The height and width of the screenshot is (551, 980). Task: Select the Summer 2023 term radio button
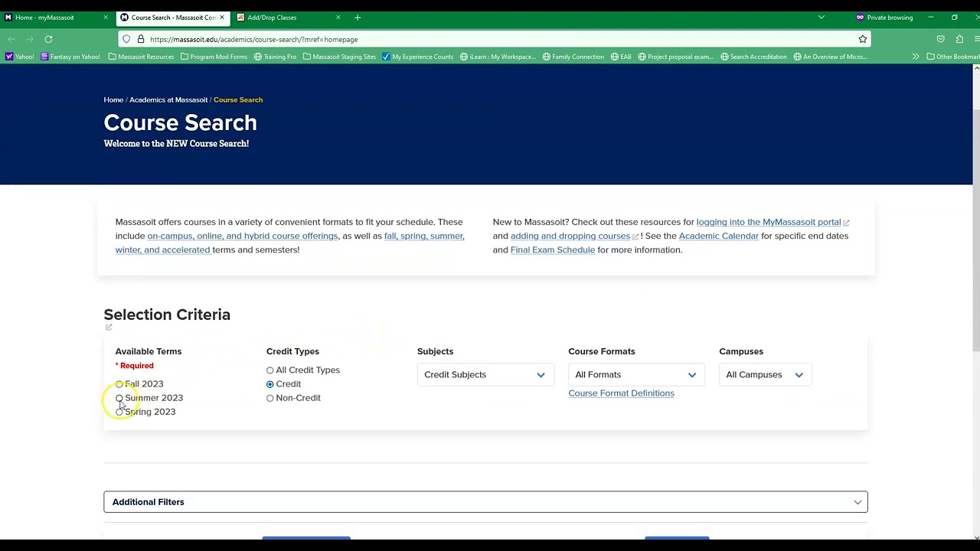119,398
